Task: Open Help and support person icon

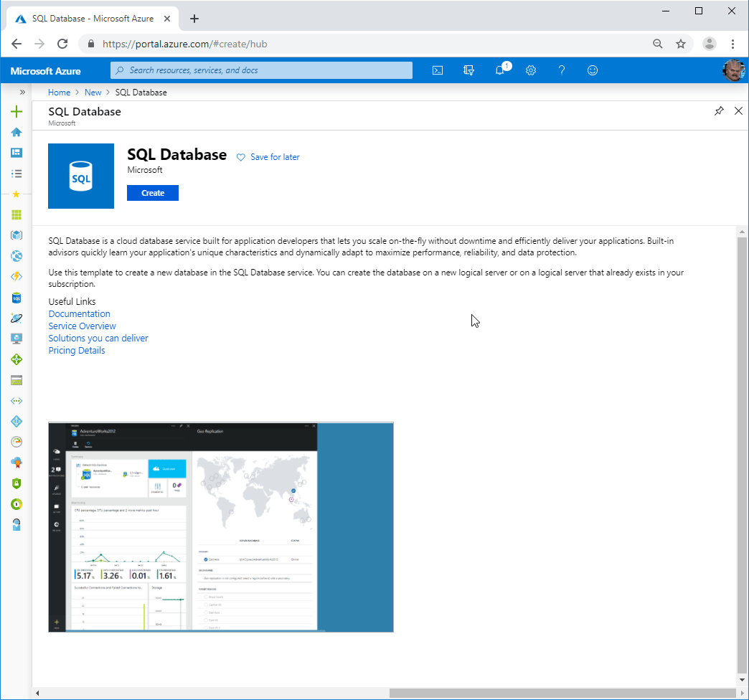Action: (17, 524)
